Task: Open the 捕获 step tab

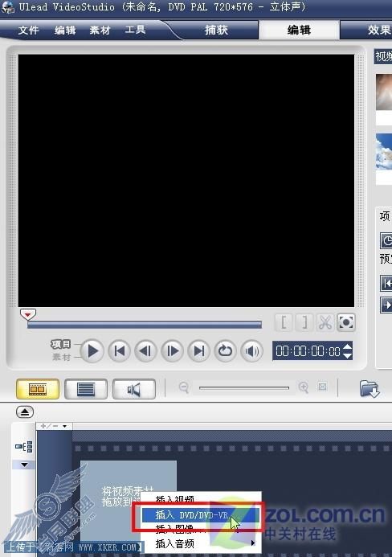Action: coord(216,30)
